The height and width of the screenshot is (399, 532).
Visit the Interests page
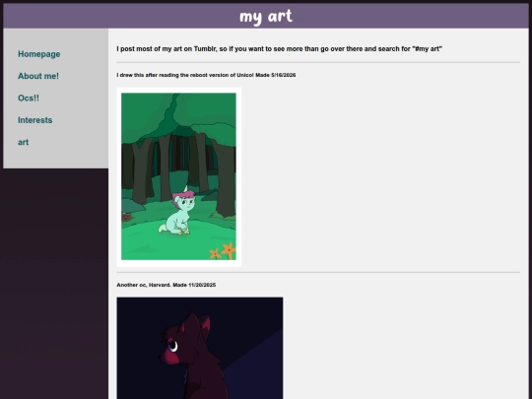(x=34, y=120)
